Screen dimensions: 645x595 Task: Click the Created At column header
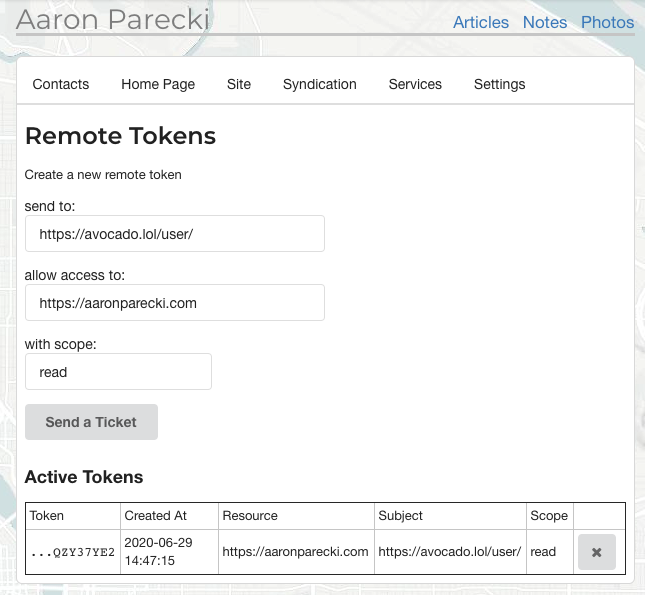pos(155,516)
